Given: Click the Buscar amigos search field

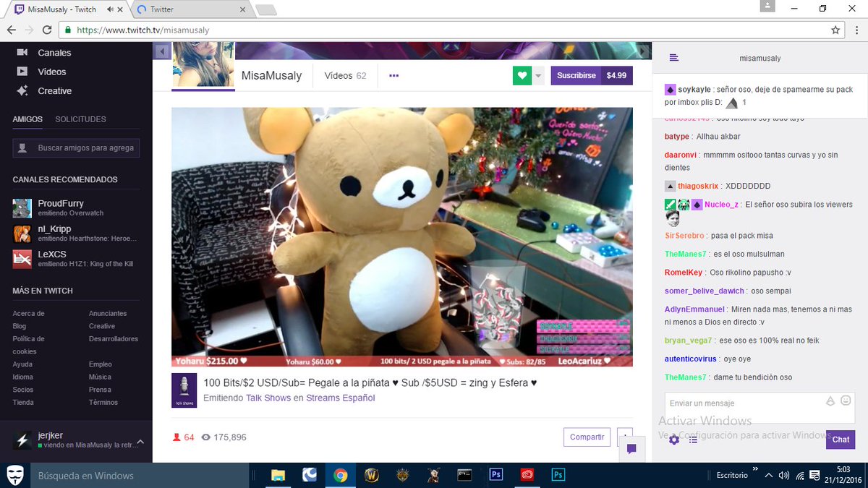Looking at the screenshot, I should pyautogui.click(x=76, y=147).
